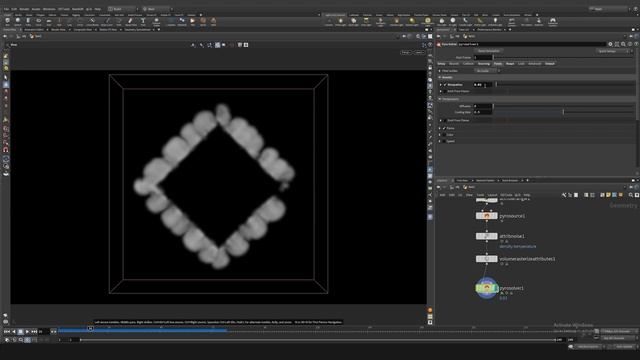Screen dimensions: 640x360
Task: Toggle the Color checkbox
Action: click(444, 135)
